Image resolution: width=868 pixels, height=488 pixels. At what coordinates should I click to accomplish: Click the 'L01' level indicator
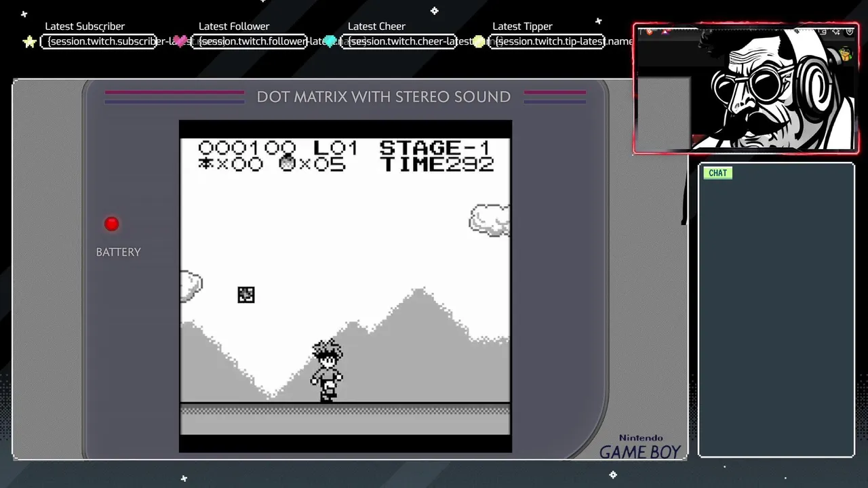pos(336,148)
